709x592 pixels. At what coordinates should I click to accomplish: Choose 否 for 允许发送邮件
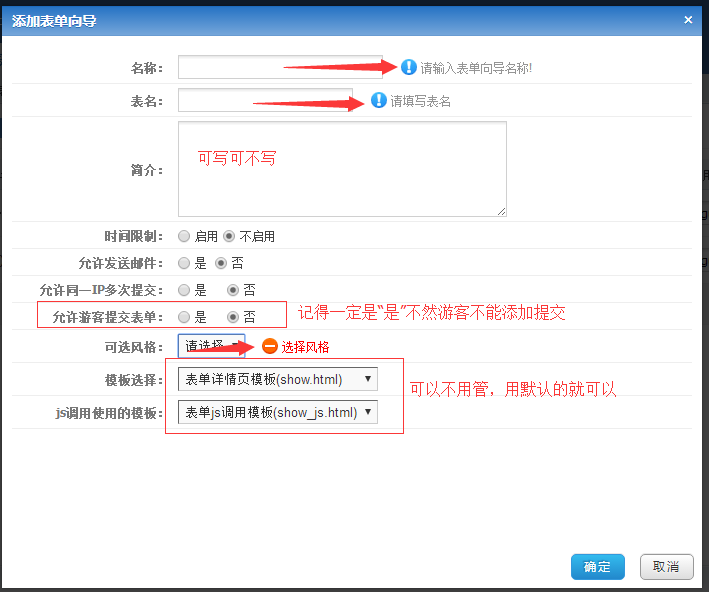(x=222, y=263)
